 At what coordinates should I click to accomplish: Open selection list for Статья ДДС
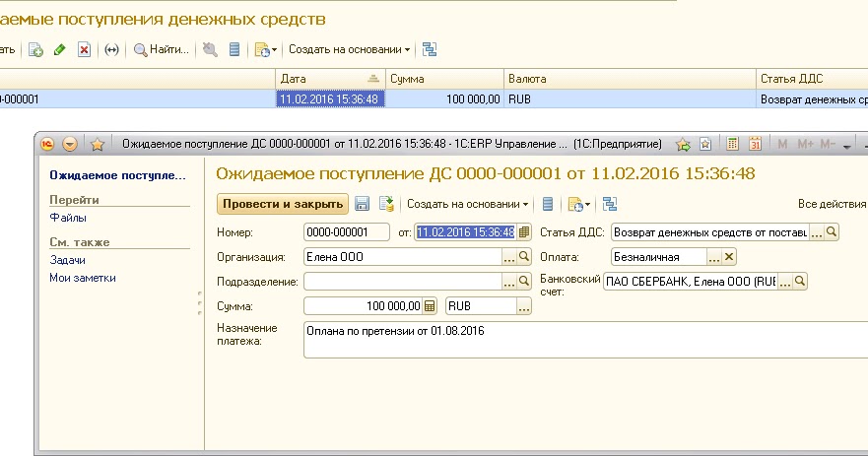(816, 233)
